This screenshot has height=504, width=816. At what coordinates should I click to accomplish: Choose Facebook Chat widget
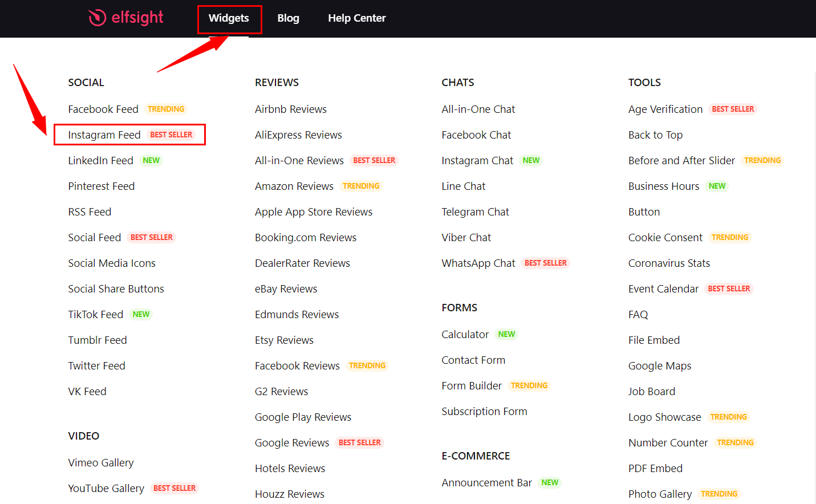coord(476,135)
